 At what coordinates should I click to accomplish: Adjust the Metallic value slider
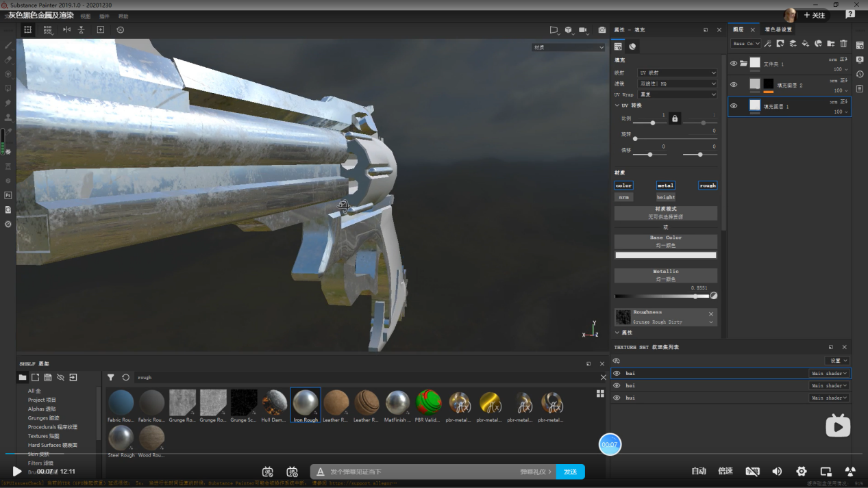click(x=662, y=296)
